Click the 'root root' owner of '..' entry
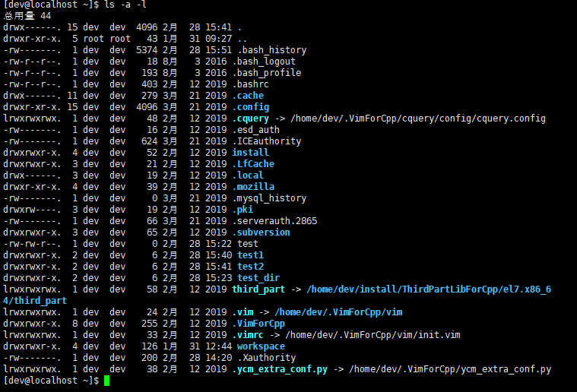Image resolution: width=577 pixels, height=392 pixels. [106, 39]
